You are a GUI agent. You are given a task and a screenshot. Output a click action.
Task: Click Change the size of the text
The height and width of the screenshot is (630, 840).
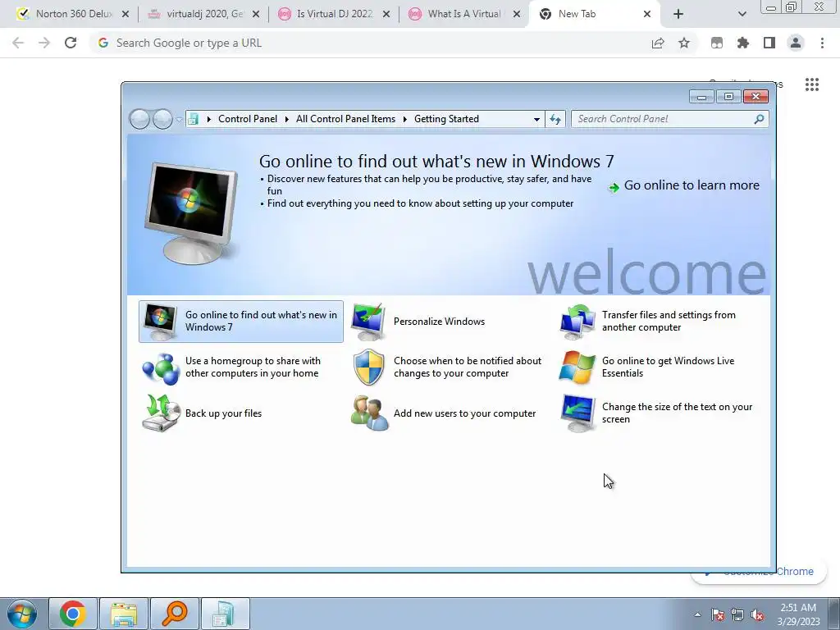[677, 413]
